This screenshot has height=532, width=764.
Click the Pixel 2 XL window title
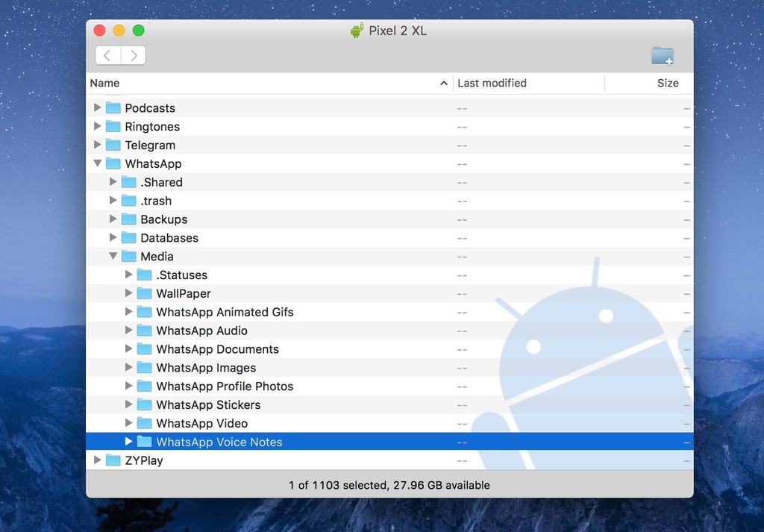398,31
